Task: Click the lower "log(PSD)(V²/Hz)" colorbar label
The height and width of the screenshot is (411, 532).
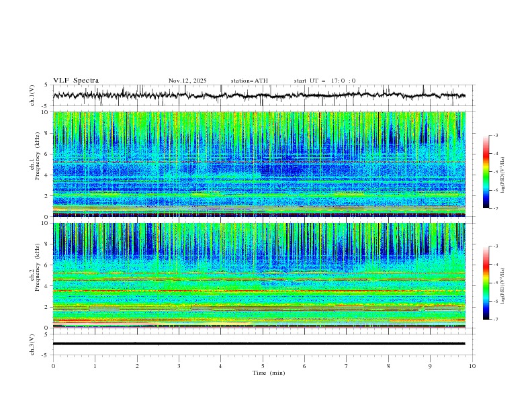Action: click(503, 286)
